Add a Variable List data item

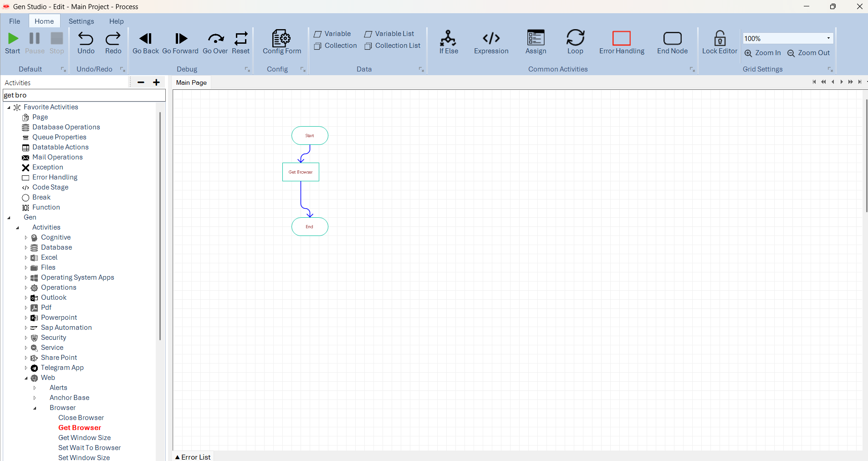(x=389, y=34)
